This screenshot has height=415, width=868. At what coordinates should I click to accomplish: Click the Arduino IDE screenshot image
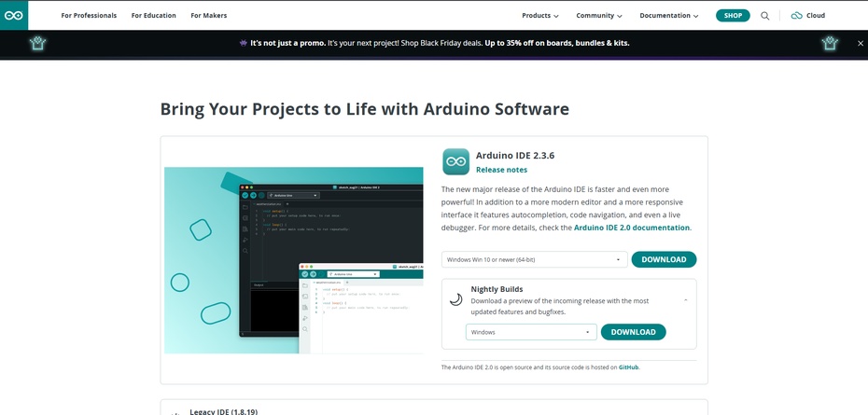coord(294,260)
